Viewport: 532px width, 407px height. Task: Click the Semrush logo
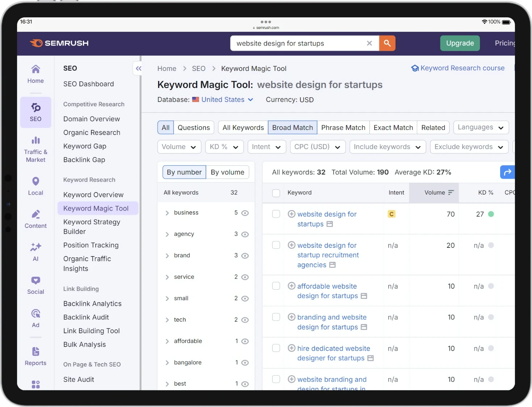tap(59, 43)
